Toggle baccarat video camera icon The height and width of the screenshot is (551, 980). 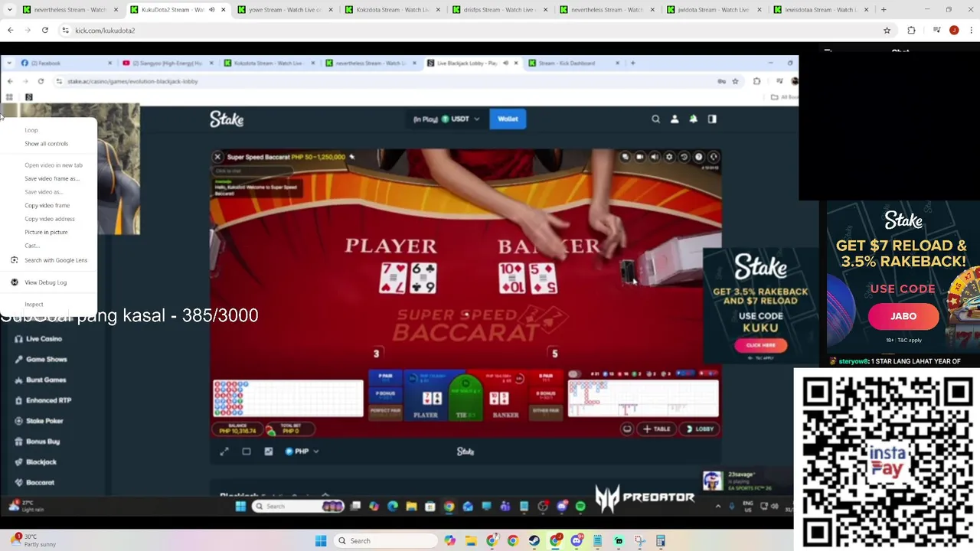click(x=640, y=157)
